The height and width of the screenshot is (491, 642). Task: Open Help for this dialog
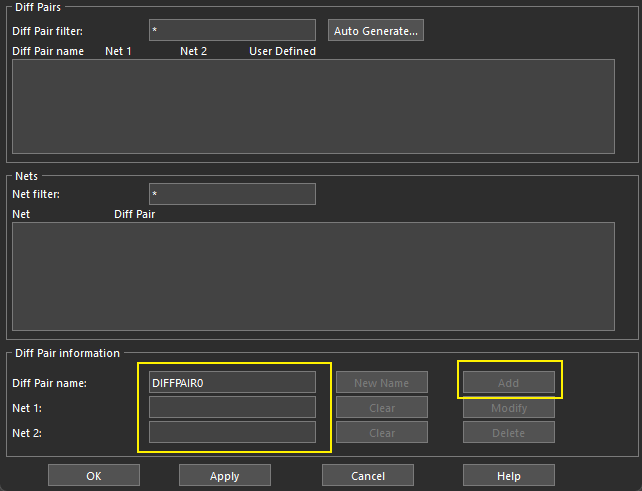pyautogui.click(x=508, y=476)
